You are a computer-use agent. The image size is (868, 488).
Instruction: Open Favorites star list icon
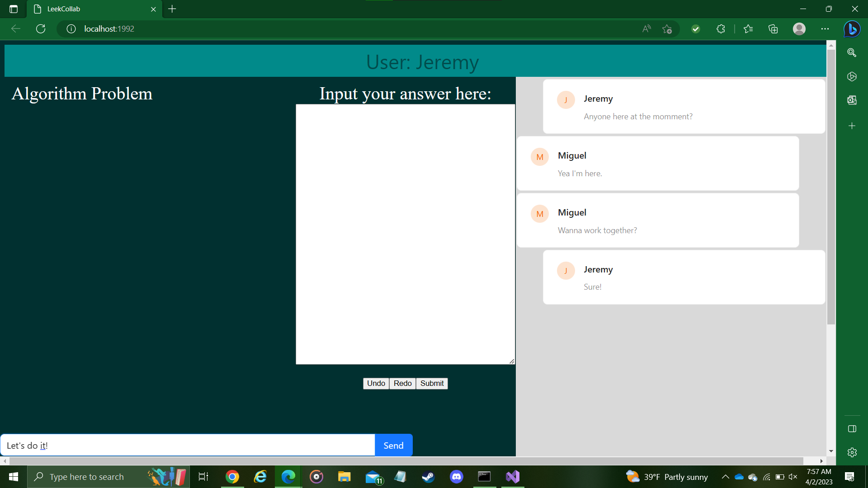coord(748,29)
